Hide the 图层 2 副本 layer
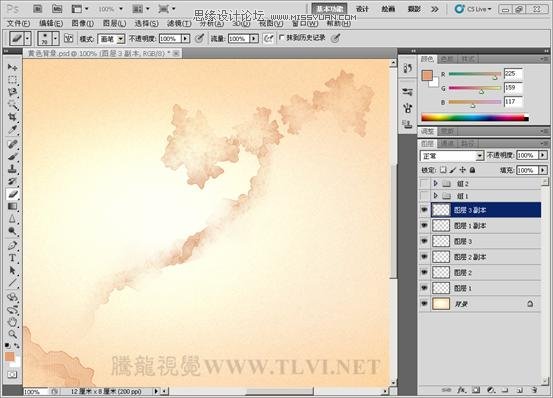This screenshot has width=553, height=398. 424,257
